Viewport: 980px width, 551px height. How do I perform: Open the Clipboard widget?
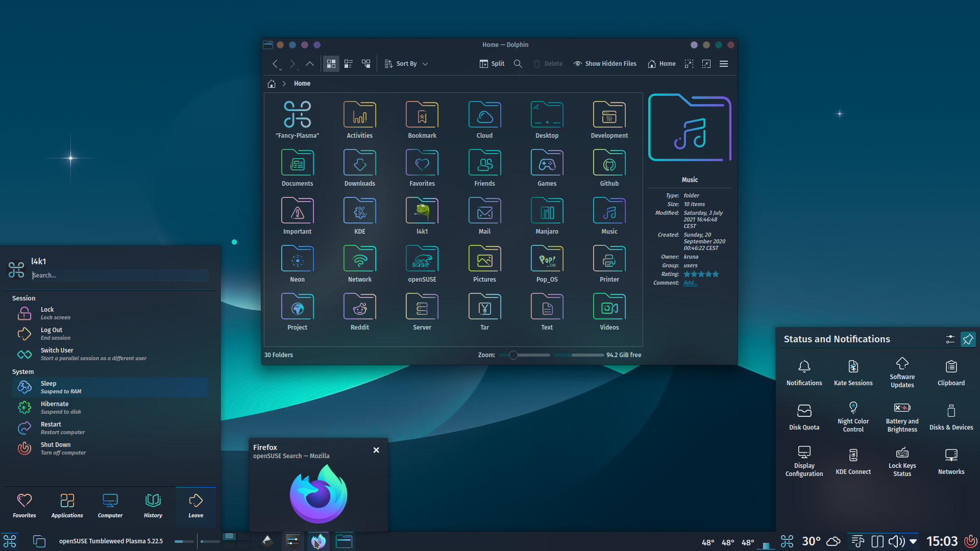950,372
